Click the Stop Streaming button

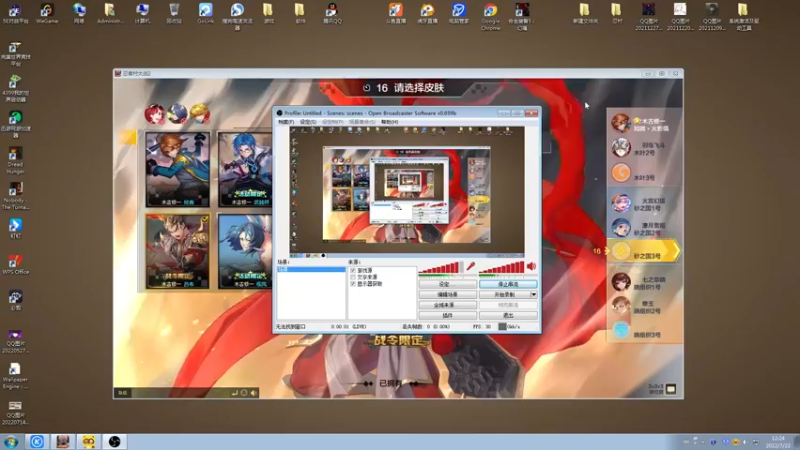click(508, 284)
